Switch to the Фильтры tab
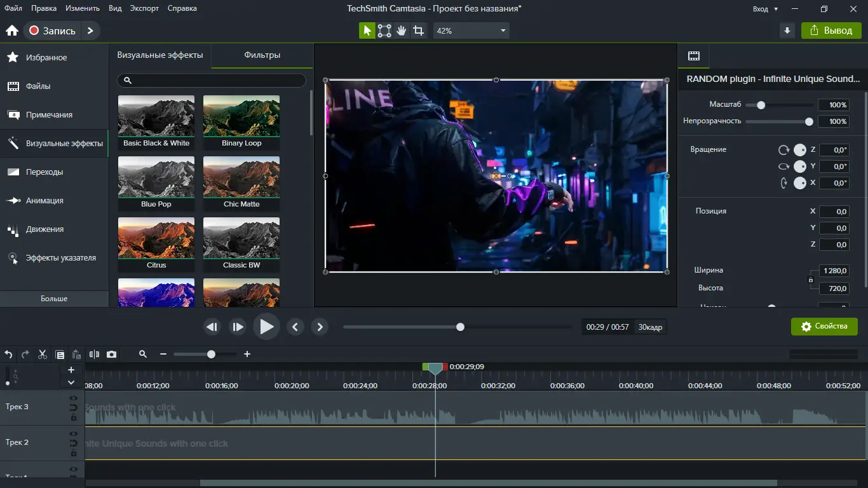Screen dimensions: 868x488 (x=262, y=55)
